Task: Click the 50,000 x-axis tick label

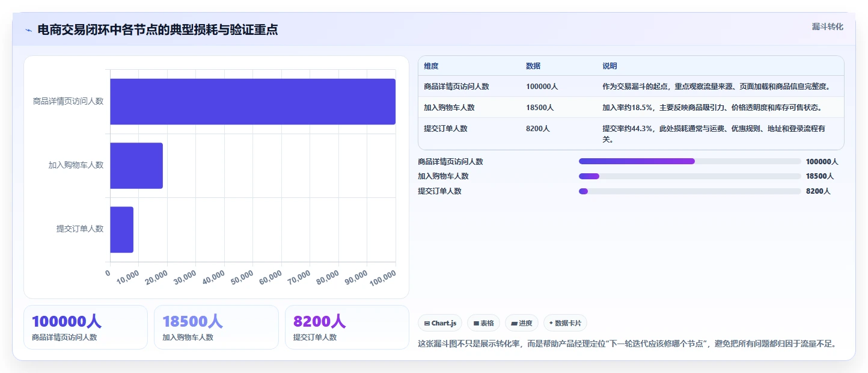Action: [x=242, y=277]
